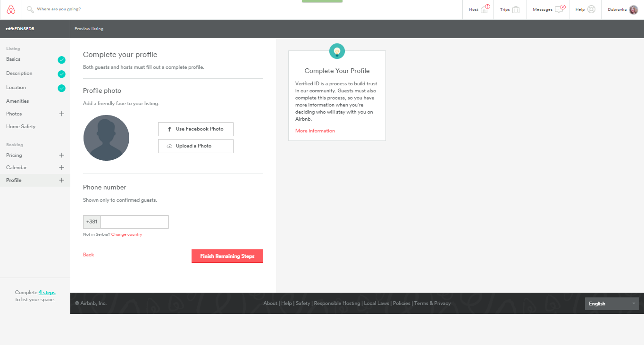
Task: Select Amenities in the sidebar
Action: coord(17,101)
